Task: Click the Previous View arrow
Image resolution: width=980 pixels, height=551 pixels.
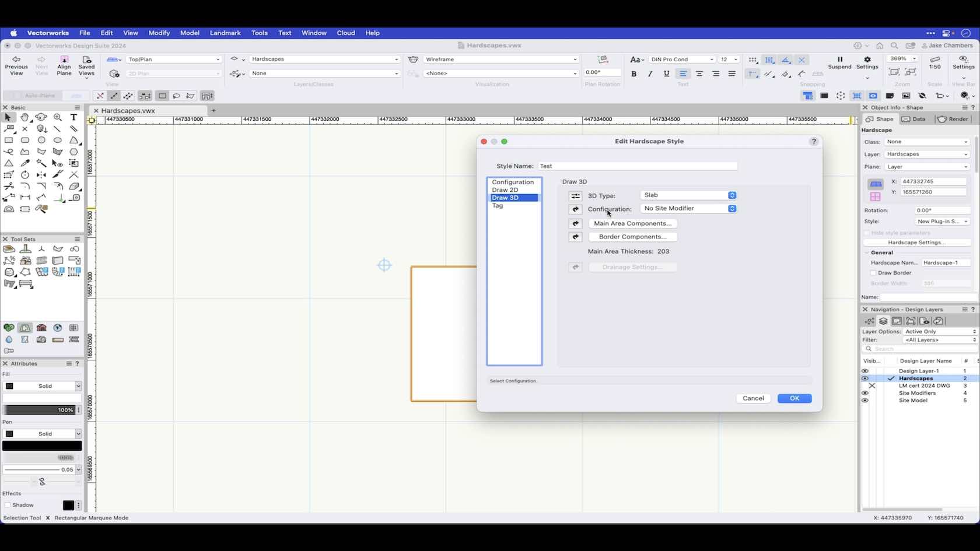Action: point(16,65)
